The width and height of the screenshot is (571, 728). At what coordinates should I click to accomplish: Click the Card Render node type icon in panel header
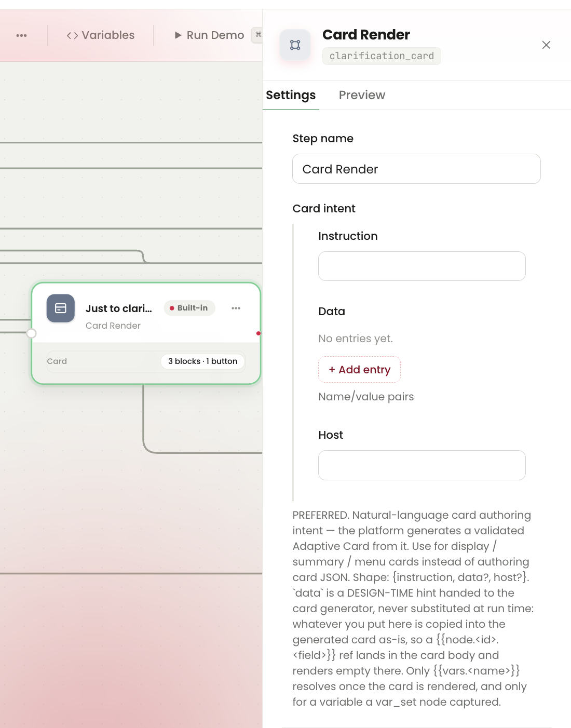pos(295,45)
